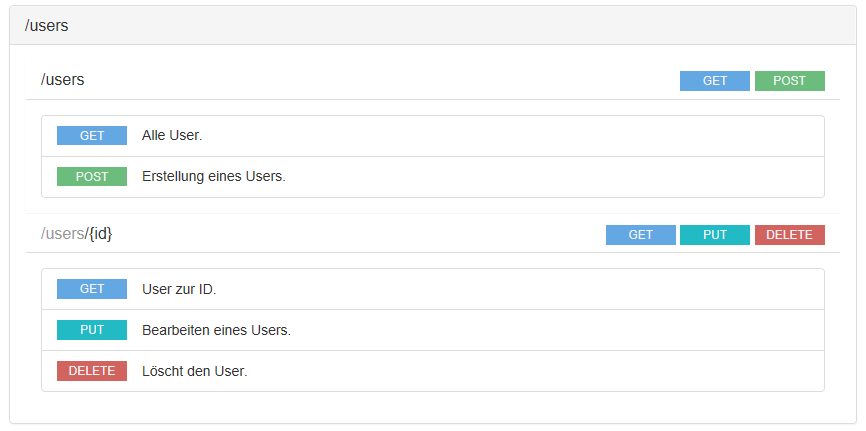Click the GET badge beside the /users/{id} heading
866x431 pixels.
click(x=640, y=235)
